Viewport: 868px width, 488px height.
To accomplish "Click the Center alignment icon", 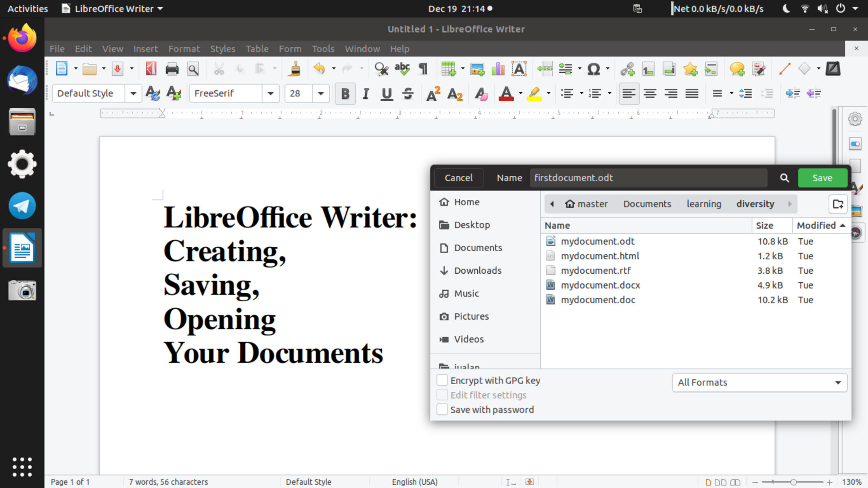I will [650, 94].
